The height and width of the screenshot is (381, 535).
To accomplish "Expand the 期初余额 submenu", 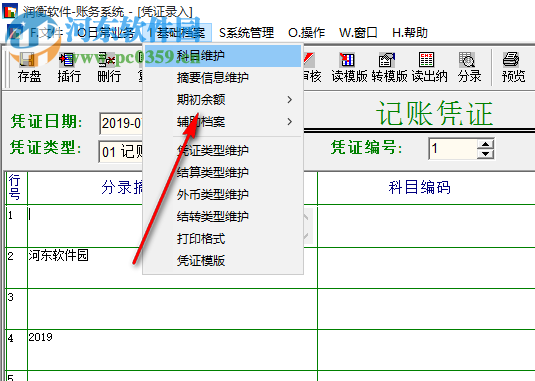I will point(222,100).
